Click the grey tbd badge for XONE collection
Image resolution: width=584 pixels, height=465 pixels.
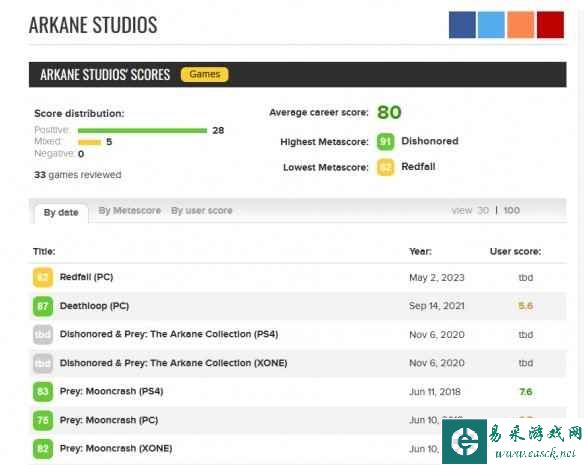pyautogui.click(x=43, y=363)
